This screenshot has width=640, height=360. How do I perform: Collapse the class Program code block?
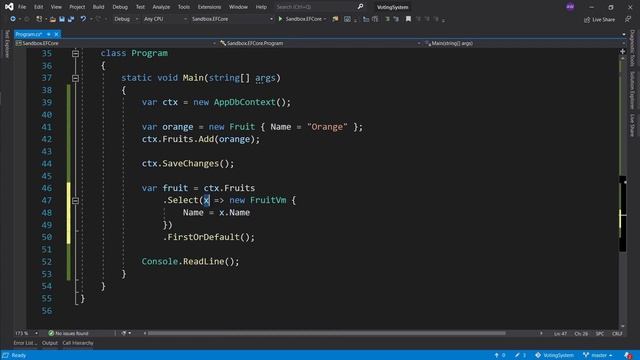pyautogui.click(x=76, y=53)
